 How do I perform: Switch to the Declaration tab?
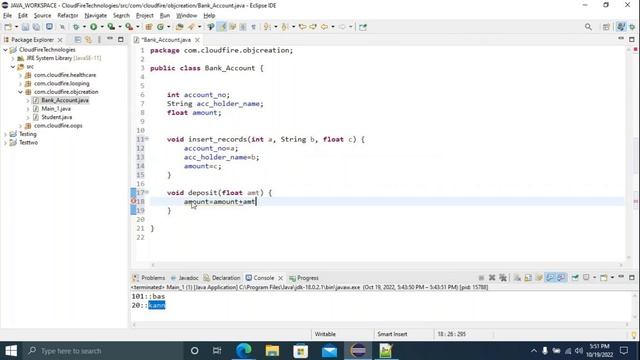222,278
